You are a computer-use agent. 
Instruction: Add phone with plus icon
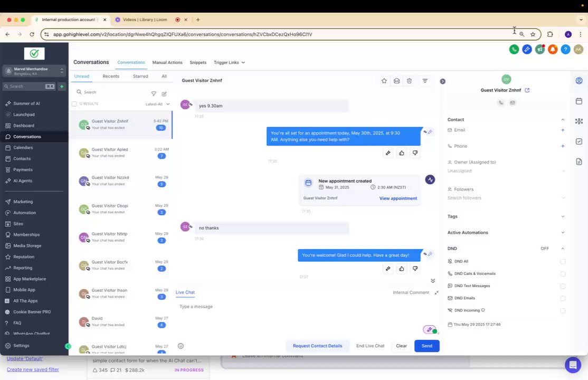(x=563, y=146)
